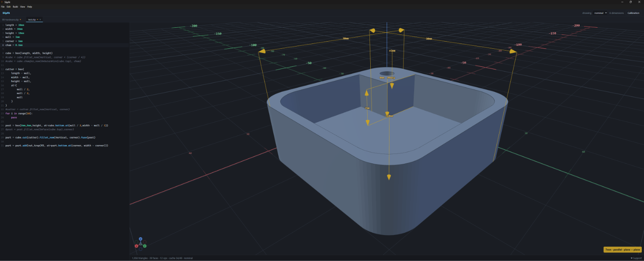Snap view to the red X axis ball
The width and height of the screenshot is (644, 261).
[136, 246]
